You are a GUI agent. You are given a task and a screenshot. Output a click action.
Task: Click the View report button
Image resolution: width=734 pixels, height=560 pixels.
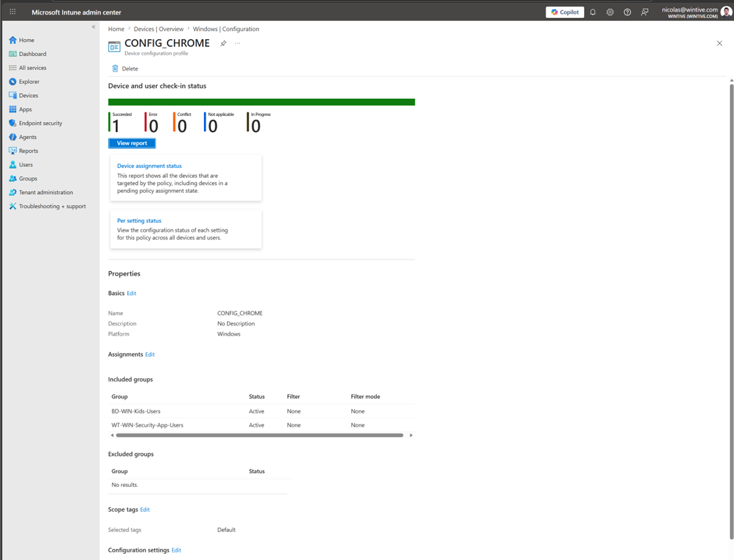(131, 142)
